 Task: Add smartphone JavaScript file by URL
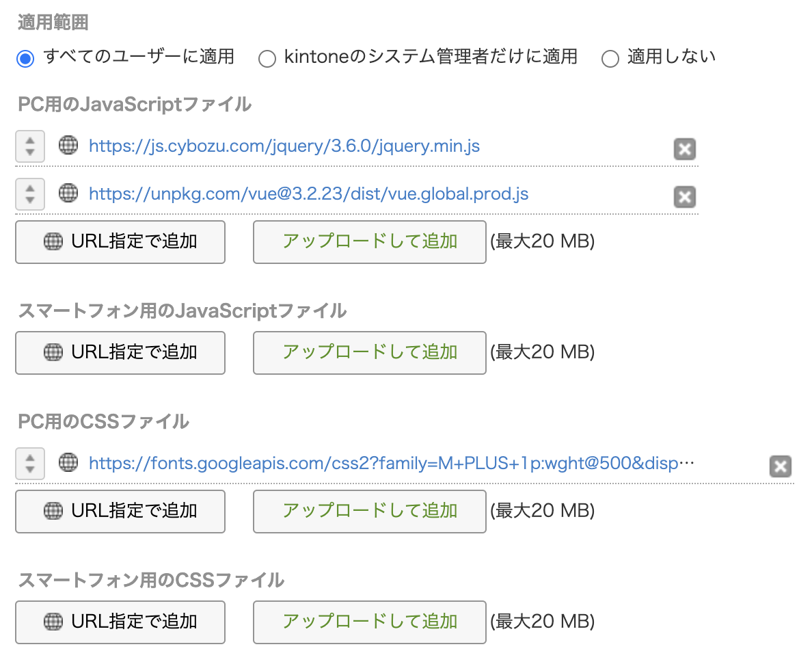point(120,352)
